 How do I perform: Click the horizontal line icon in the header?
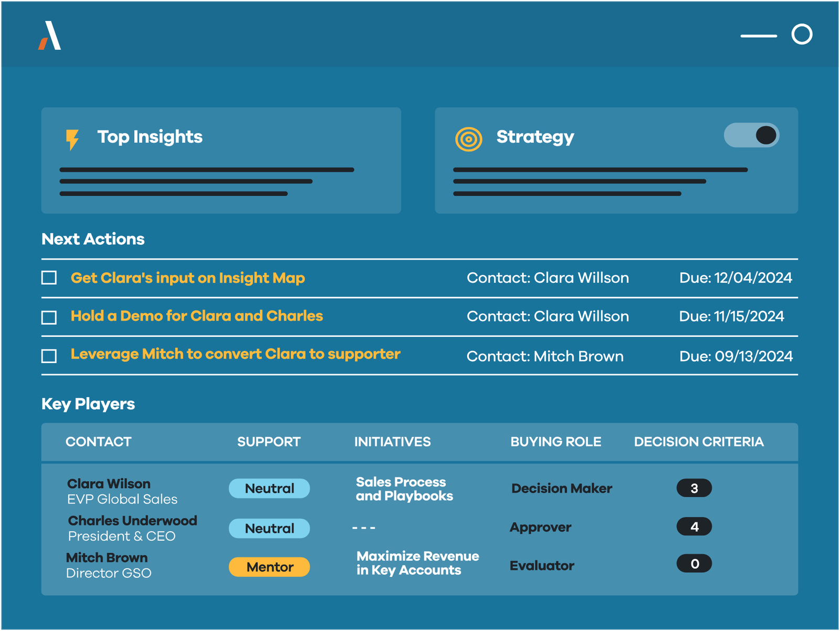pos(759,36)
